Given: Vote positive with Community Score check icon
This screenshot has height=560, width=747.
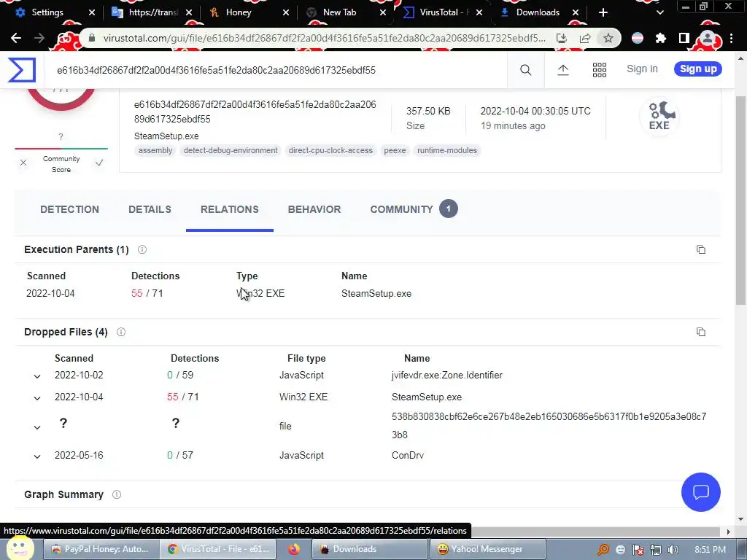Looking at the screenshot, I should (99, 163).
